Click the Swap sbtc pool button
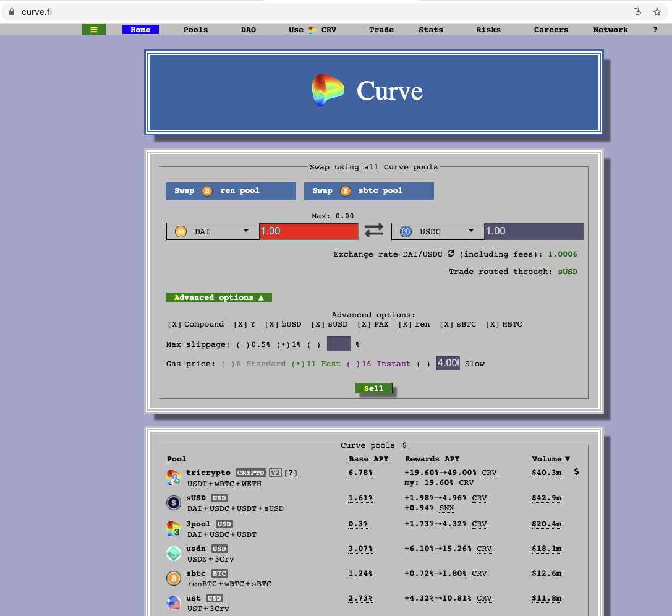 click(x=368, y=191)
